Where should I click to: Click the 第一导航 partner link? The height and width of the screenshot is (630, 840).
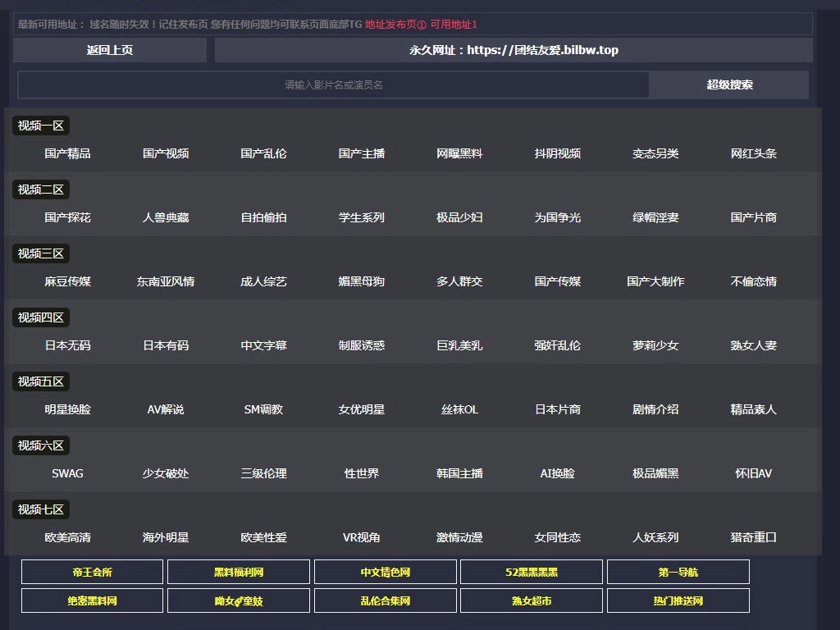click(x=678, y=572)
